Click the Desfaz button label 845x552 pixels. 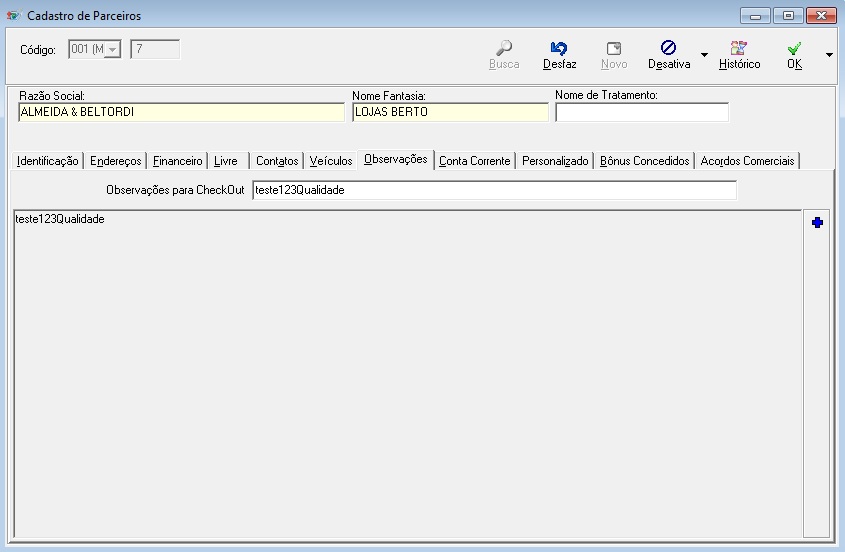(559, 64)
